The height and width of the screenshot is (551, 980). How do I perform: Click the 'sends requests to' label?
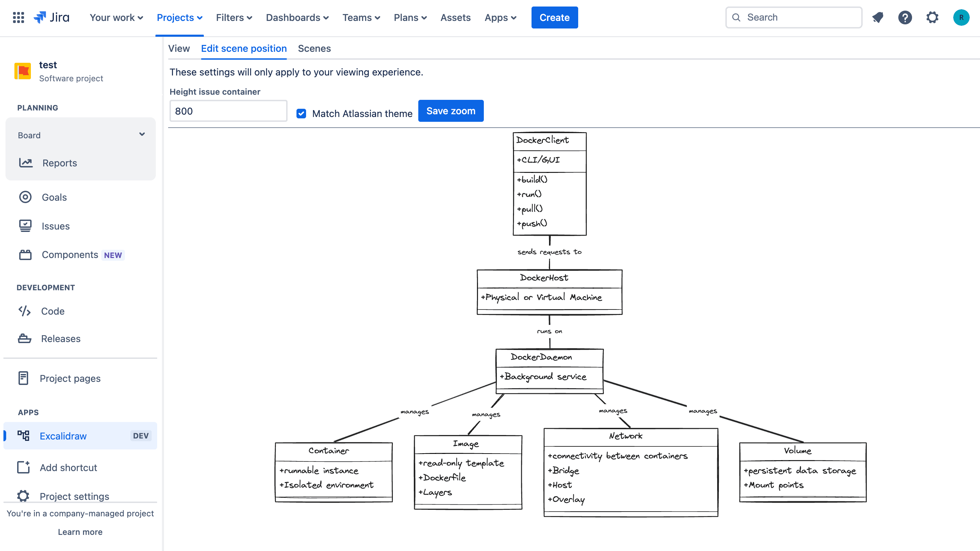pos(549,252)
